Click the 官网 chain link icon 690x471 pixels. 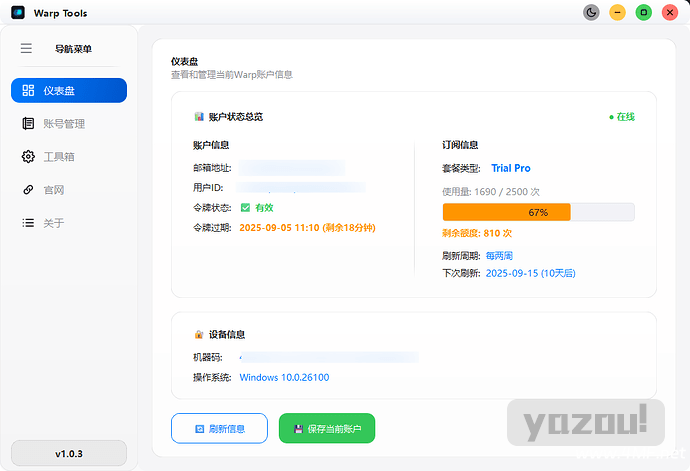[28, 190]
